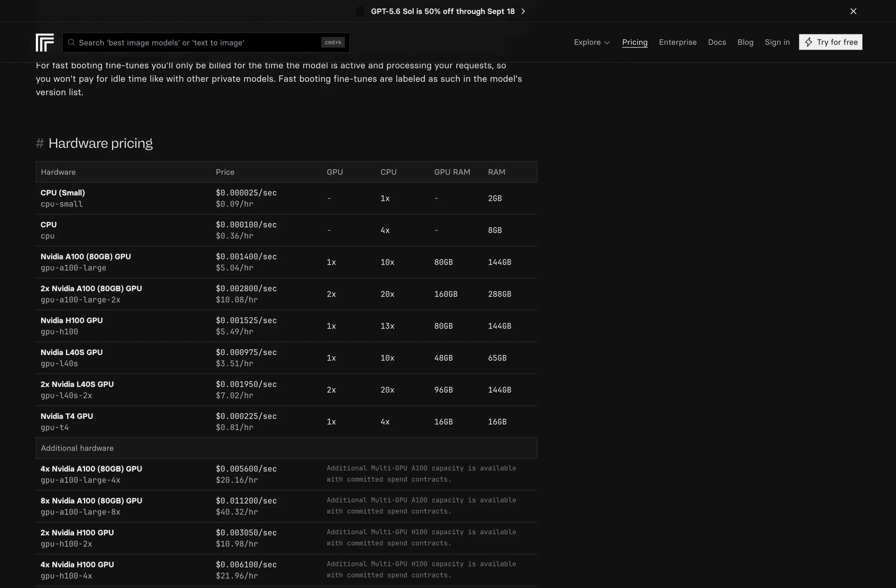Click the Additional hardware section label
The width and height of the screenshot is (896, 588).
[77, 448]
